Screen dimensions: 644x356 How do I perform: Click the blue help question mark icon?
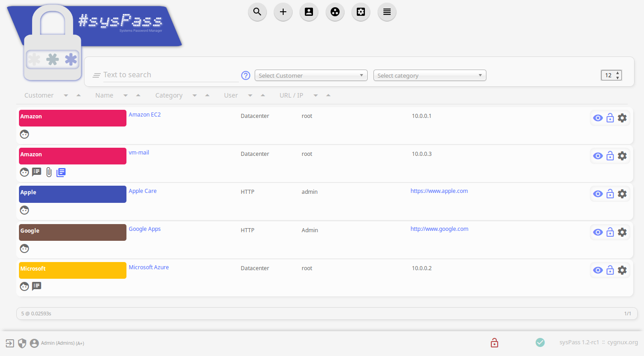[x=246, y=75]
